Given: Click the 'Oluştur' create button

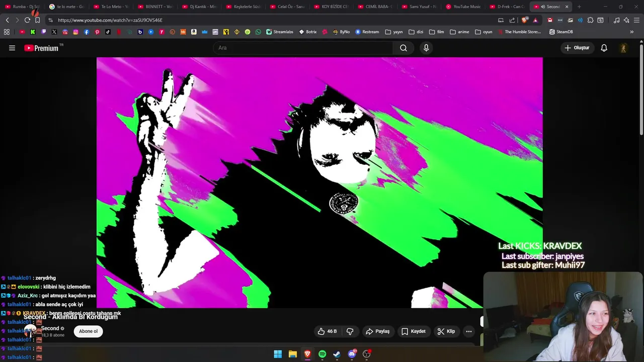Looking at the screenshot, I should [x=577, y=48].
